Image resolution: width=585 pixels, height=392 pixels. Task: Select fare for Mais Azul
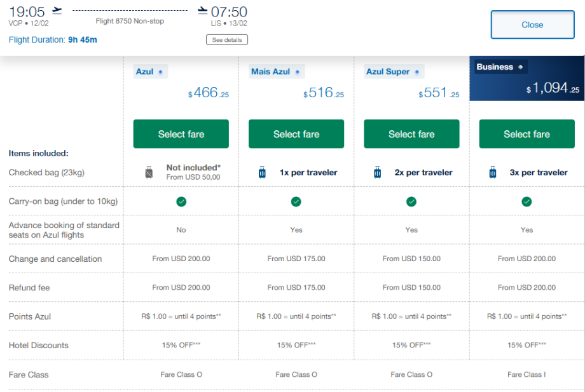[296, 134]
